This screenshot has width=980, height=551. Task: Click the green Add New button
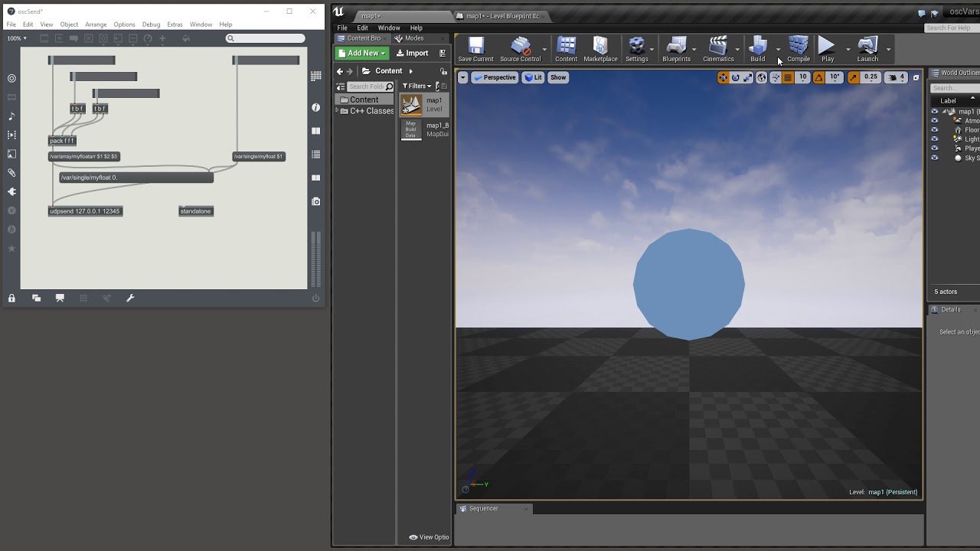point(362,53)
